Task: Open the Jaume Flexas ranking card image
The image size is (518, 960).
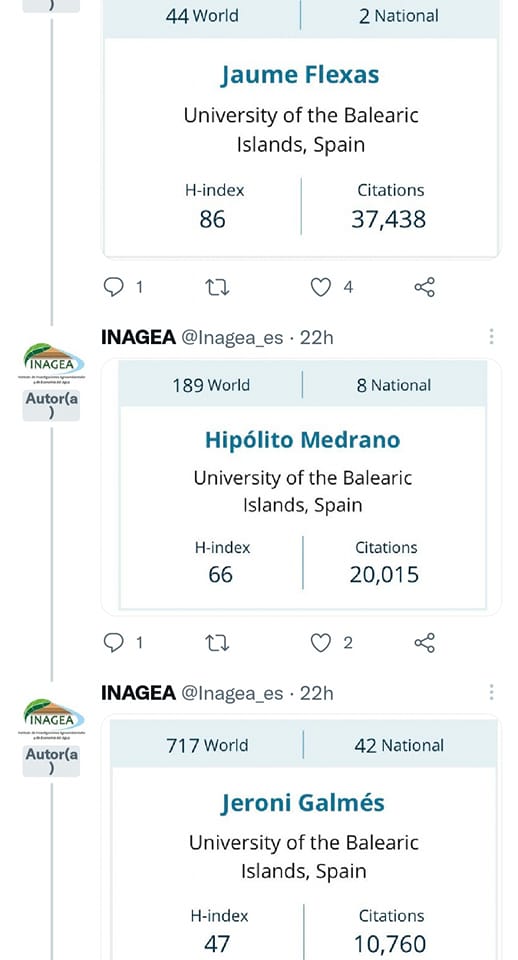Action: pyautogui.click(x=301, y=129)
